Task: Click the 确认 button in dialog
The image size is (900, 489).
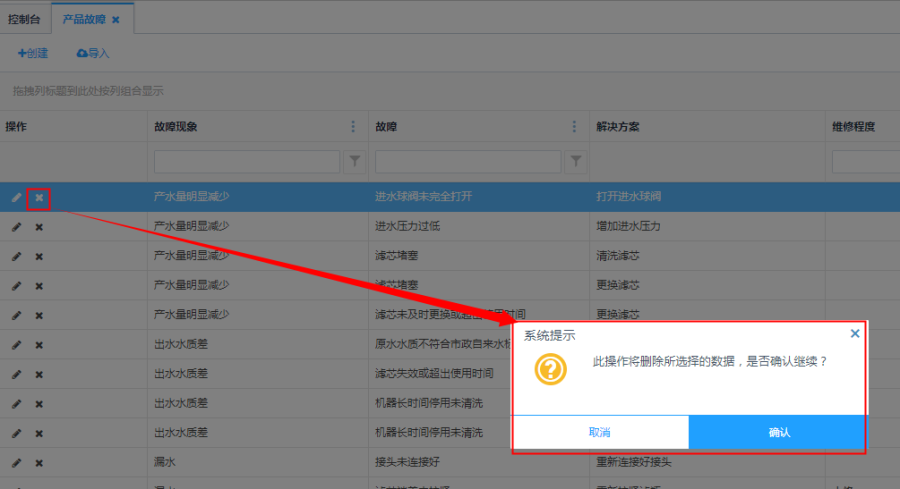Action: point(778,432)
